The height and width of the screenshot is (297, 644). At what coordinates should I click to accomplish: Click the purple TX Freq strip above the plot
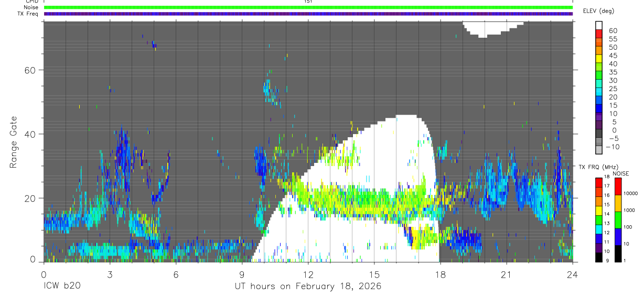point(308,14)
